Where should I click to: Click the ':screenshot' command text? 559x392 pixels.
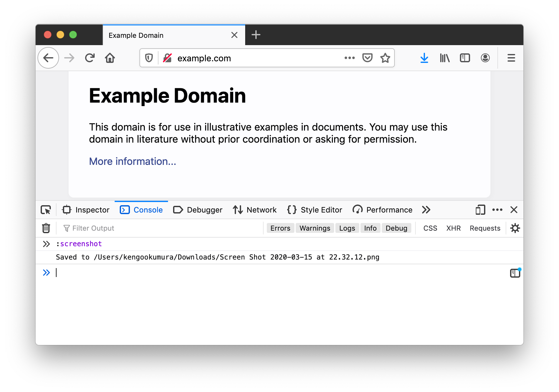(x=79, y=244)
